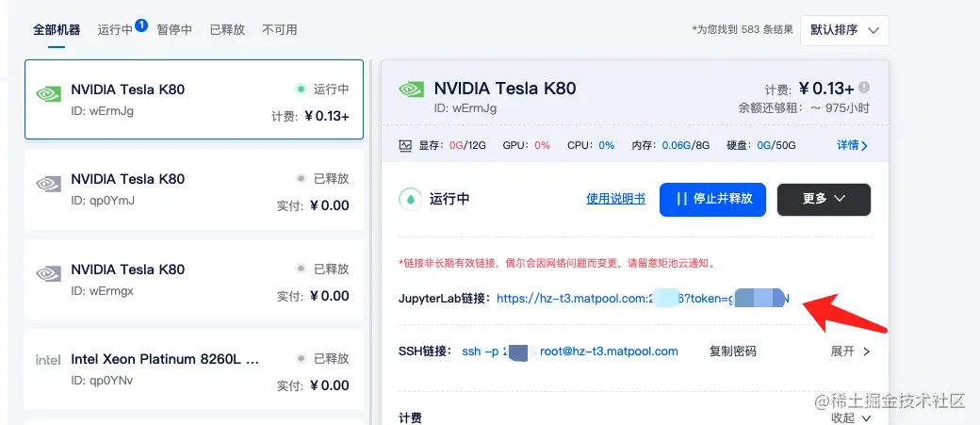Open 详情 resource details link
The height and width of the screenshot is (425, 980).
(853, 146)
